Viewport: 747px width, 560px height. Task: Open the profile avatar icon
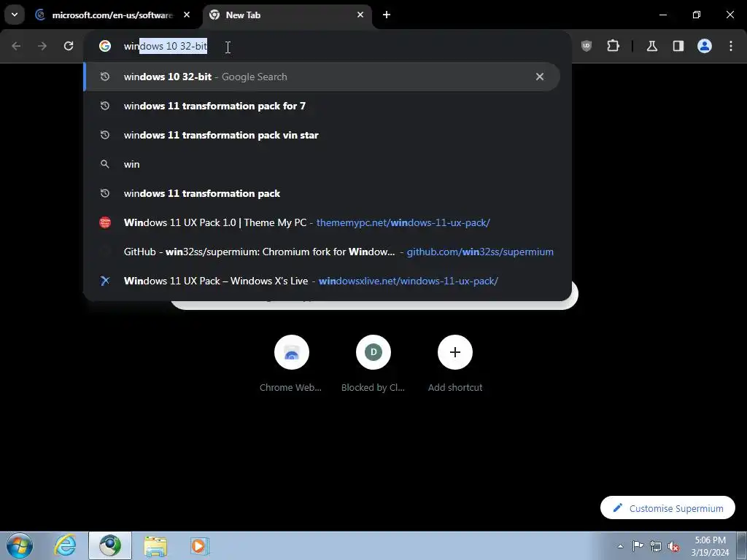[x=705, y=46]
